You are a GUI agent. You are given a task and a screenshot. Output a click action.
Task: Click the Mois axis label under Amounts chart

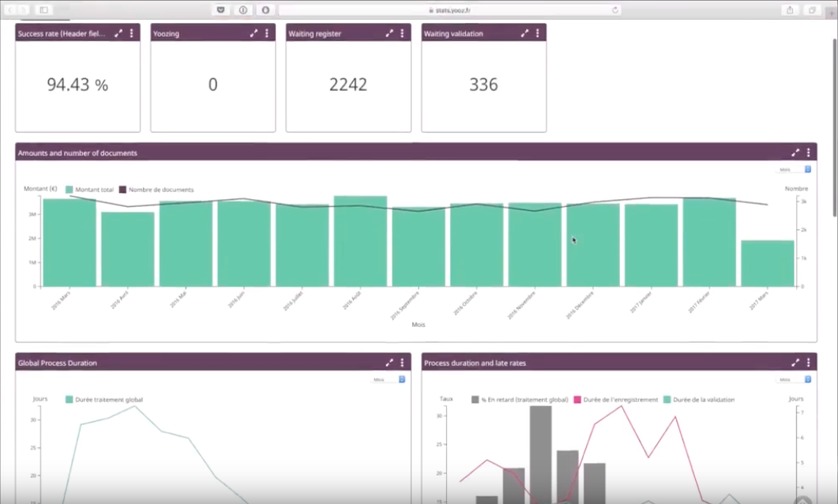[x=419, y=325]
